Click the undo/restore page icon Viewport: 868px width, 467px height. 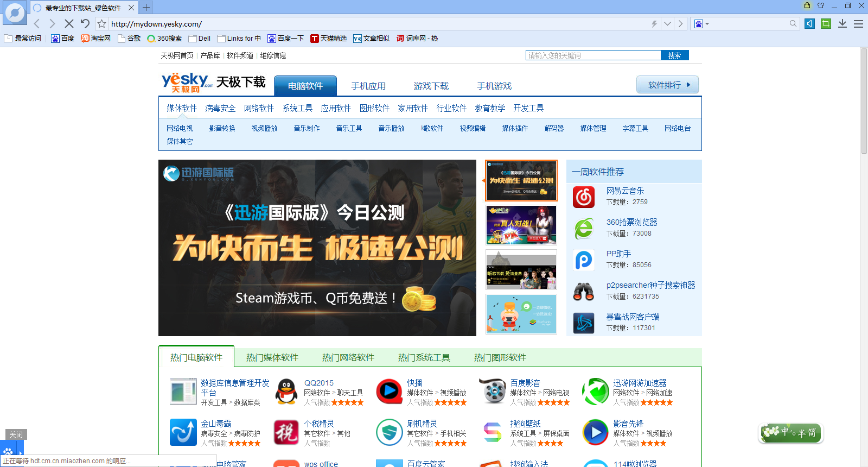(x=85, y=24)
